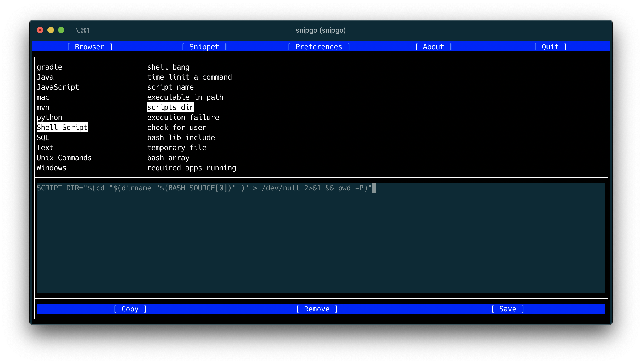
Task: Select the gradle category
Action: [49, 67]
